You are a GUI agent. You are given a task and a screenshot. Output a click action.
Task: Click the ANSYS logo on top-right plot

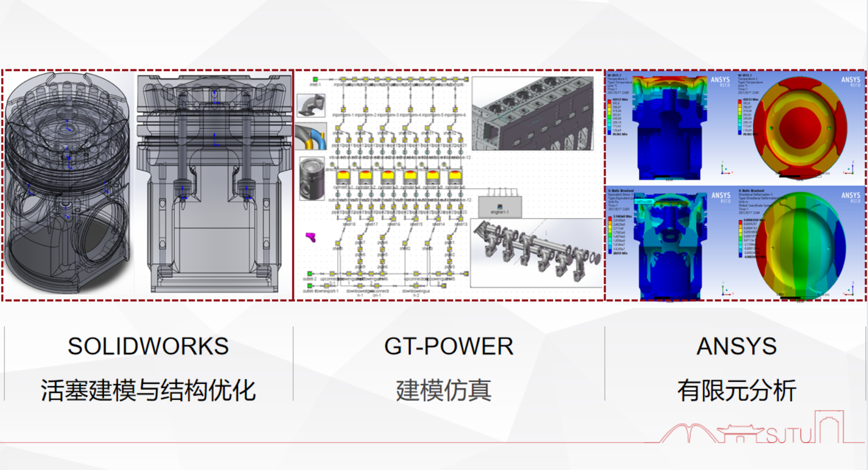850,81
